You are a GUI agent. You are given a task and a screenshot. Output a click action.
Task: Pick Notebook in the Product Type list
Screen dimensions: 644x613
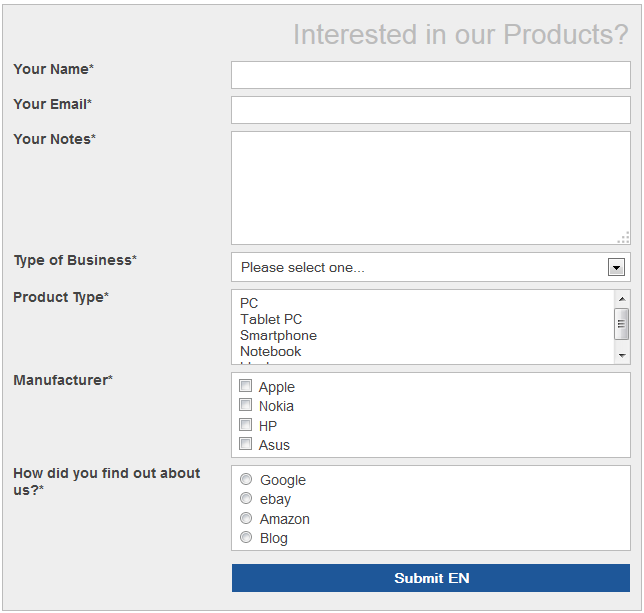pos(270,351)
